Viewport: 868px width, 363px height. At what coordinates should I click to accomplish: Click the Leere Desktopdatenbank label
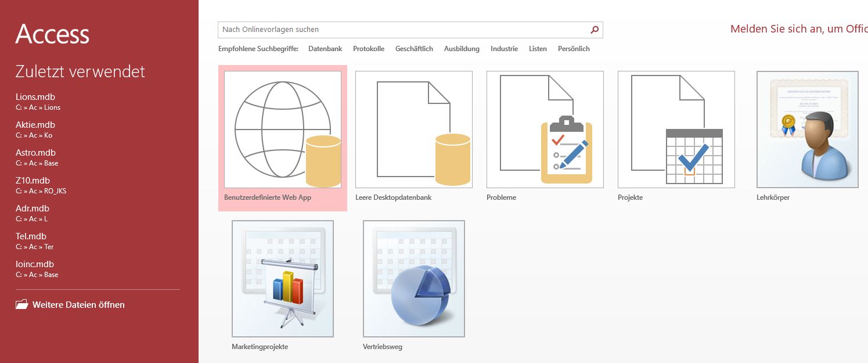[x=394, y=197]
